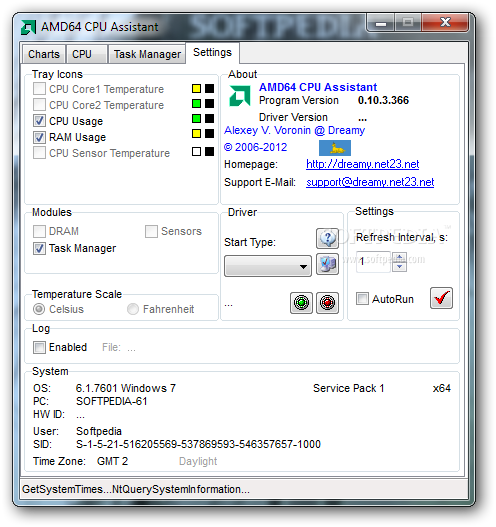This screenshot has height=527, width=496.
Task: Open the Task Manager tab
Action: tap(147, 54)
